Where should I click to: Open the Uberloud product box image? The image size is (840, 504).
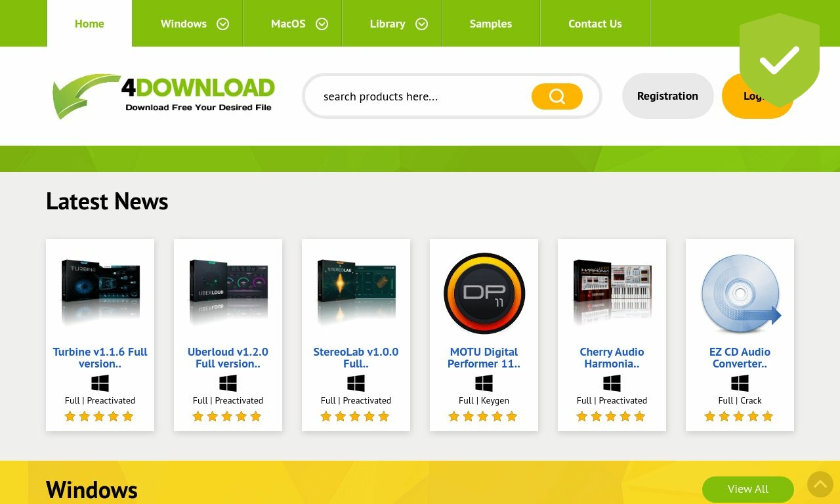[228, 293]
